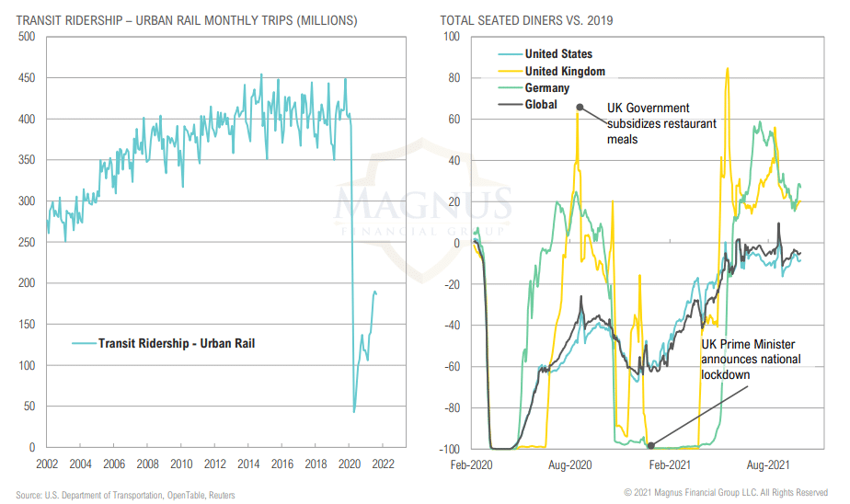
Task: Click the UK Prime Minister lockdown annotation
Action: click(x=751, y=360)
